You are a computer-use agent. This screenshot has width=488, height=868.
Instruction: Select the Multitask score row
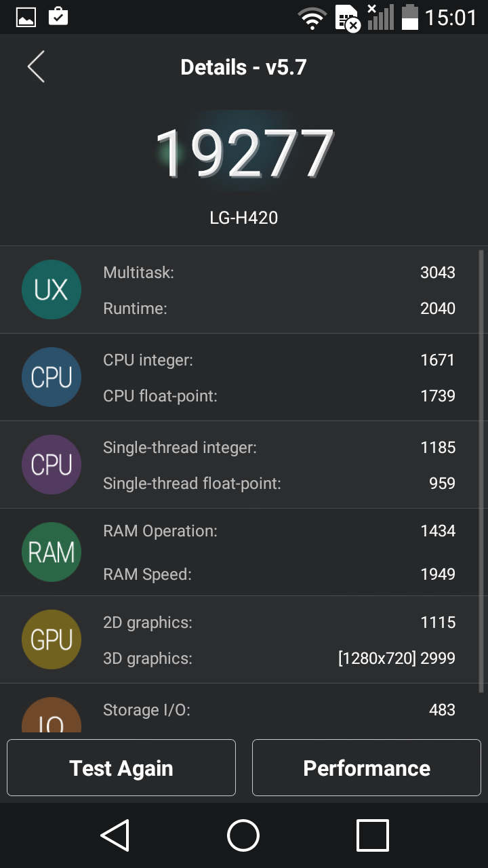(279, 273)
